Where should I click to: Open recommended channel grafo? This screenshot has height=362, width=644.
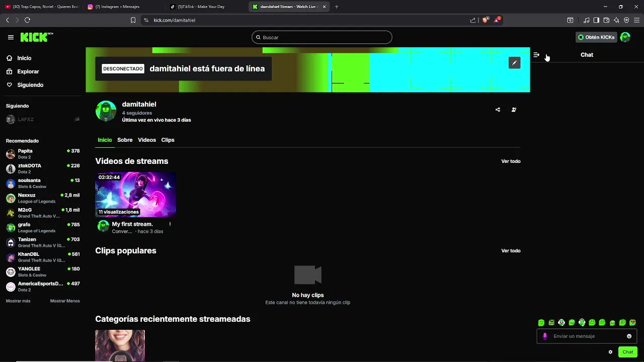(x=43, y=227)
